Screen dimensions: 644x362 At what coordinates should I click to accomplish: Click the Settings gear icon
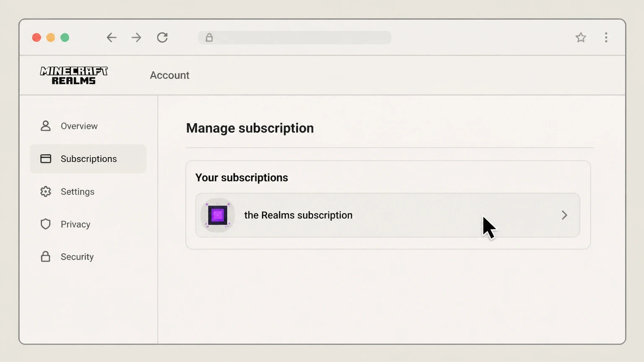point(46,191)
